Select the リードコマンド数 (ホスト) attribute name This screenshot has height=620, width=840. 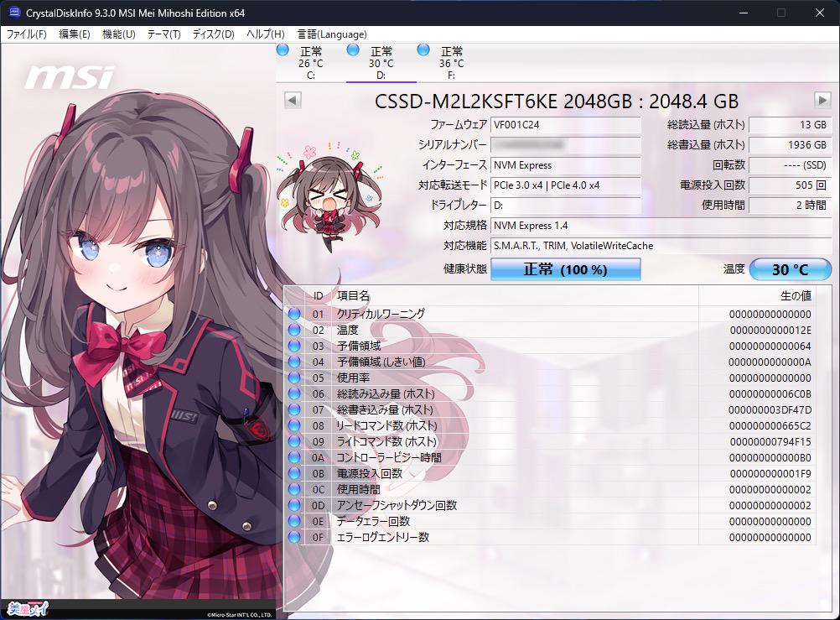(386, 426)
